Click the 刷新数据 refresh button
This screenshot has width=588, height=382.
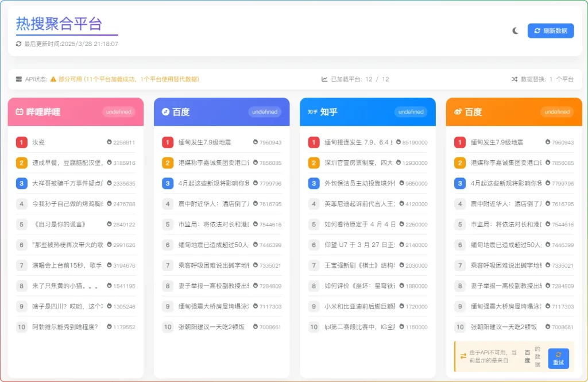tap(550, 30)
